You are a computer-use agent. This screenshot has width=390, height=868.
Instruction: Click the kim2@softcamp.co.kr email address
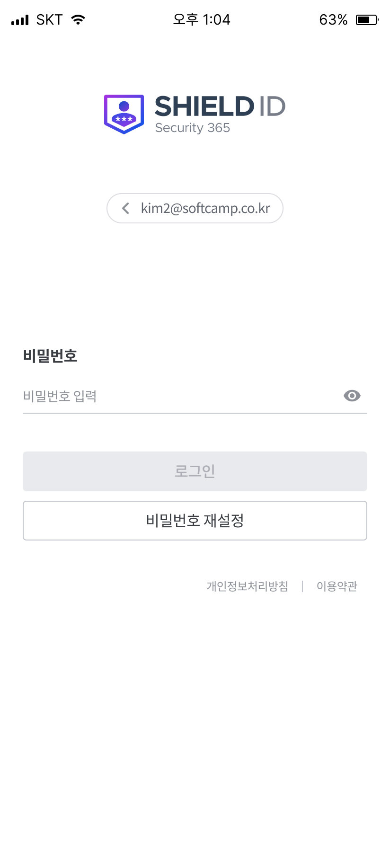205,208
